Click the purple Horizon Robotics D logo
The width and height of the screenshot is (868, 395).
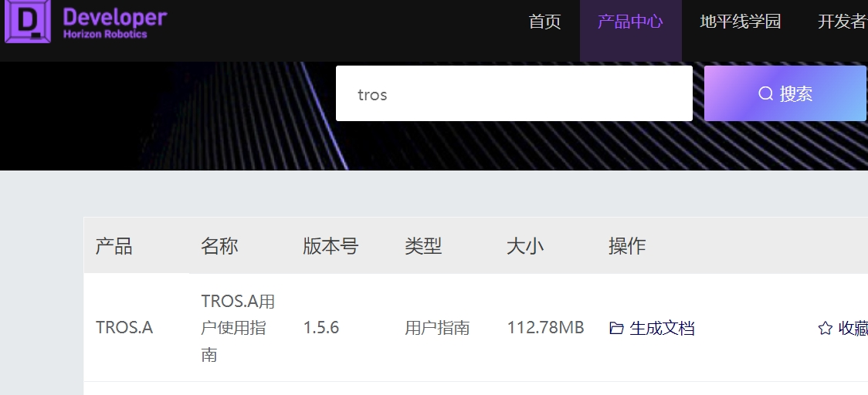28,21
